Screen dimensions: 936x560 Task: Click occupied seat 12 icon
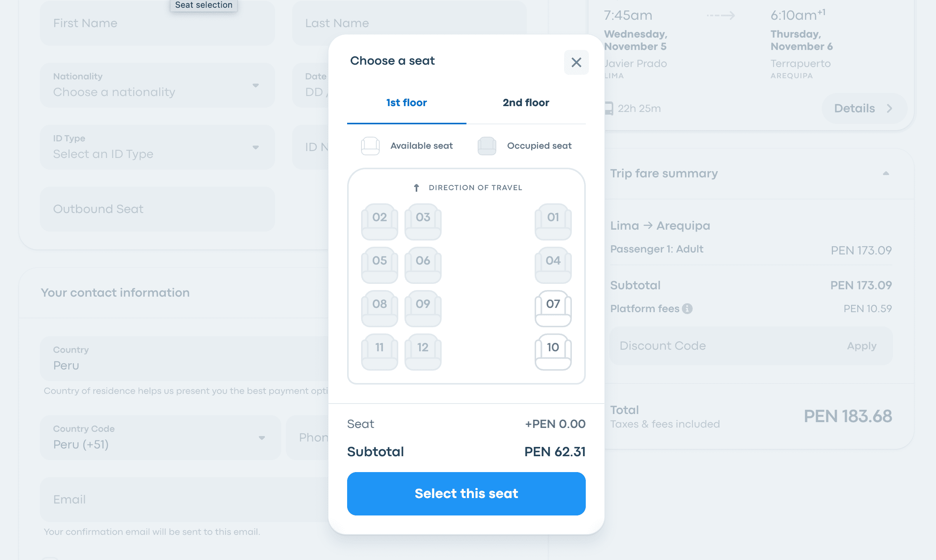pyautogui.click(x=423, y=352)
